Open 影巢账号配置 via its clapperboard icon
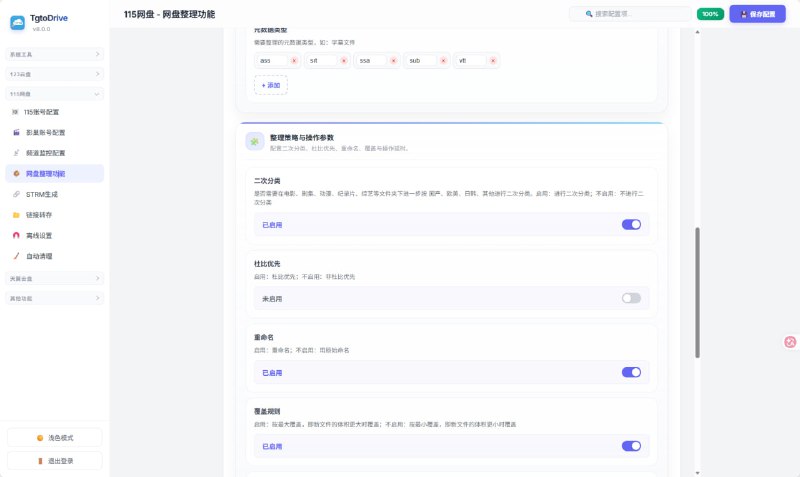Viewport: 800px width, 477px height. [16, 133]
